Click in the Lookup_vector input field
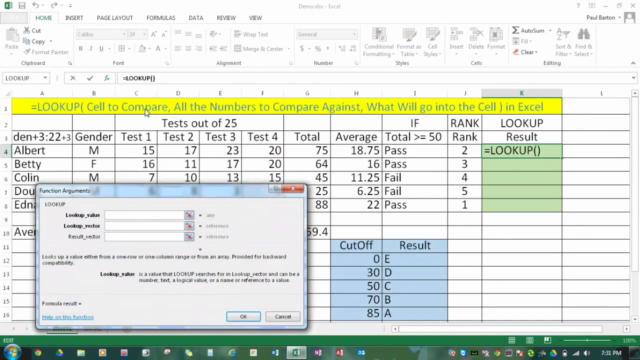Image resolution: width=640 pixels, height=360 pixels. [x=144, y=226]
